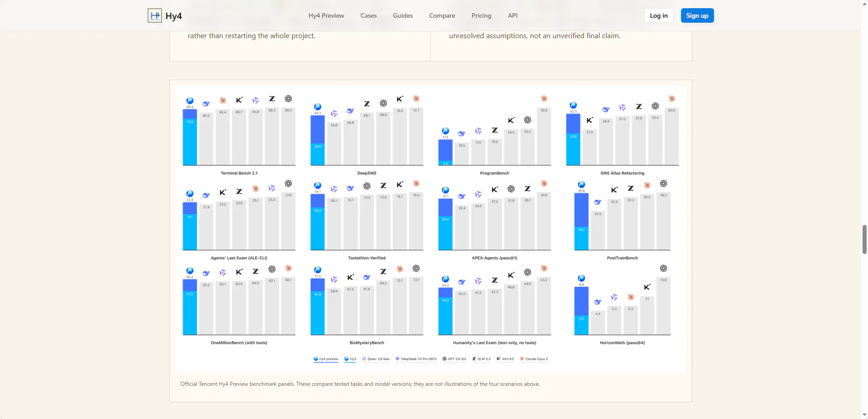Click the GPT 5.6 Sol legend entry
The image size is (868, 419).
tap(454, 359)
